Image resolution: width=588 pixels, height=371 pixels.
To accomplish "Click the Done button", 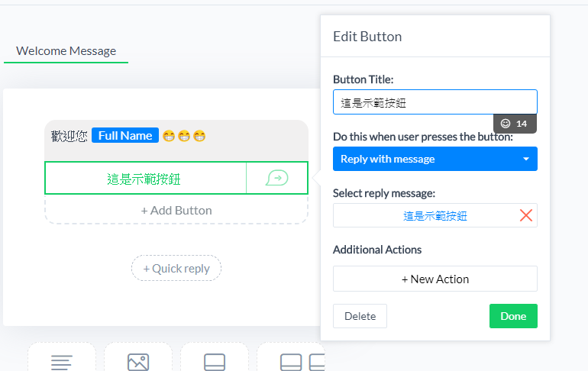I will (x=513, y=316).
